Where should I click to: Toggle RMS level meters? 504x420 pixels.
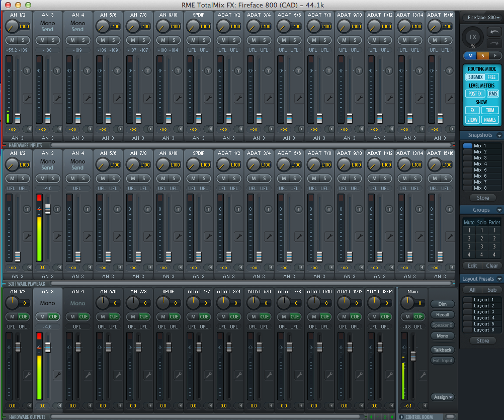point(493,94)
